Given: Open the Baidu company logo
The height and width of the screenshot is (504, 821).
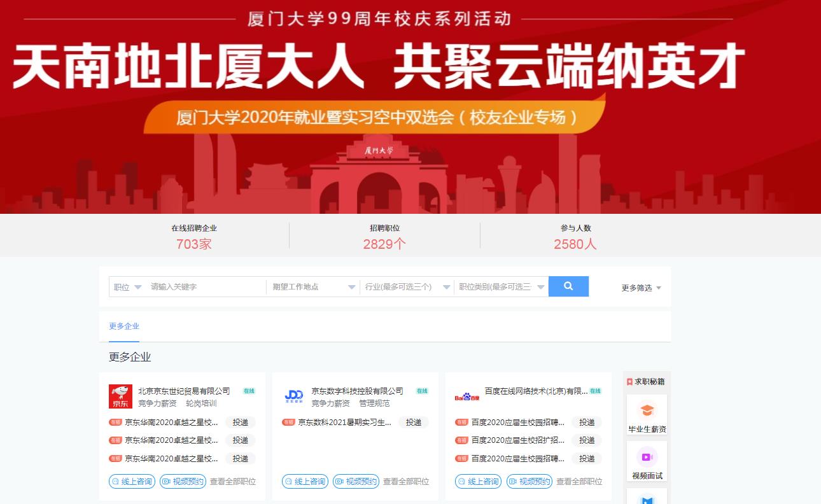Looking at the screenshot, I should 467,396.
